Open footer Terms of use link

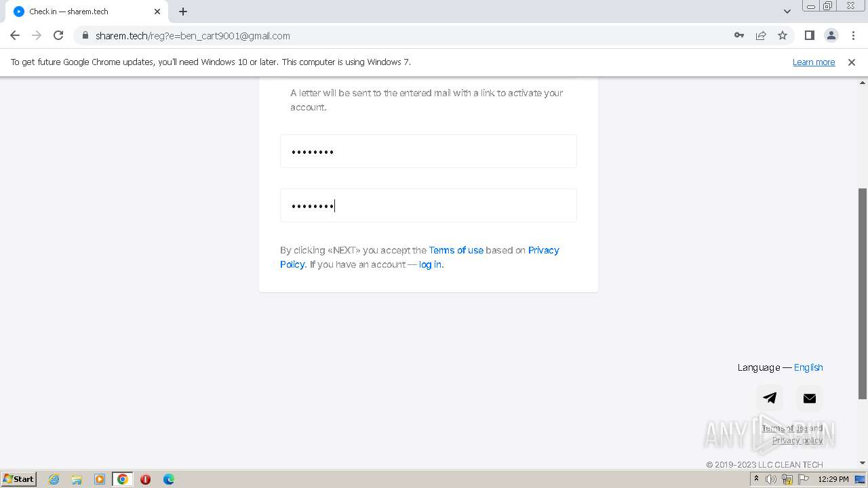(x=785, y=428)
